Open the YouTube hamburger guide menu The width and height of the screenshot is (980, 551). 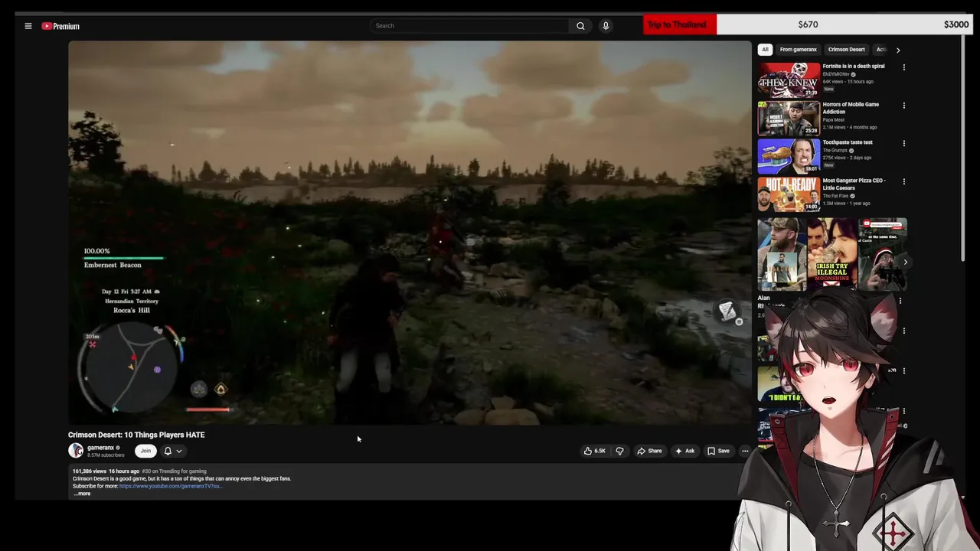(x=28, y=26)
